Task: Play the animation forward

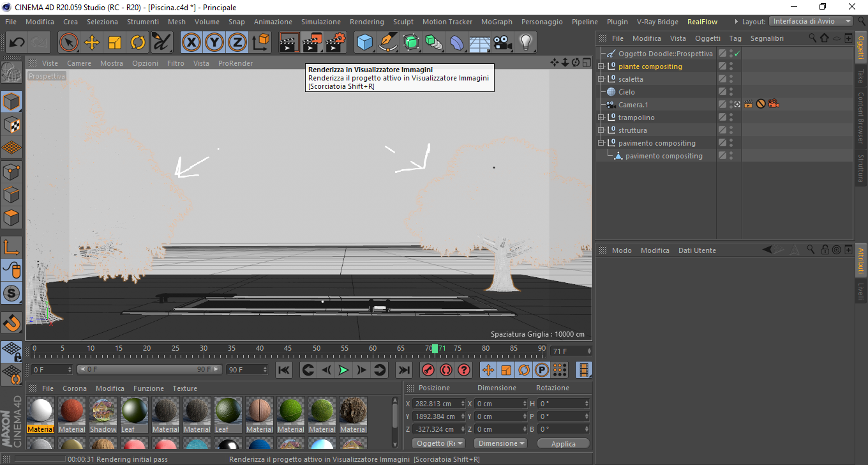Action: pos(343,370)
